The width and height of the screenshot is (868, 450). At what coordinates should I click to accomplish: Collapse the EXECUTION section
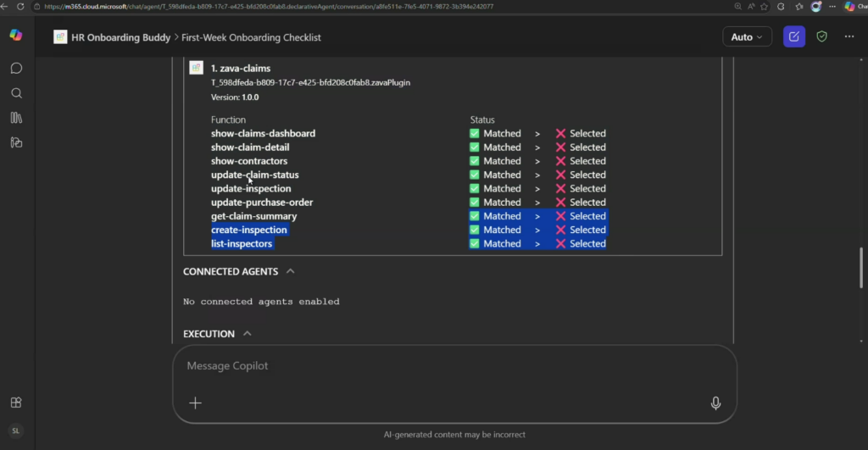pyautogui.click(x=247, y=334)
